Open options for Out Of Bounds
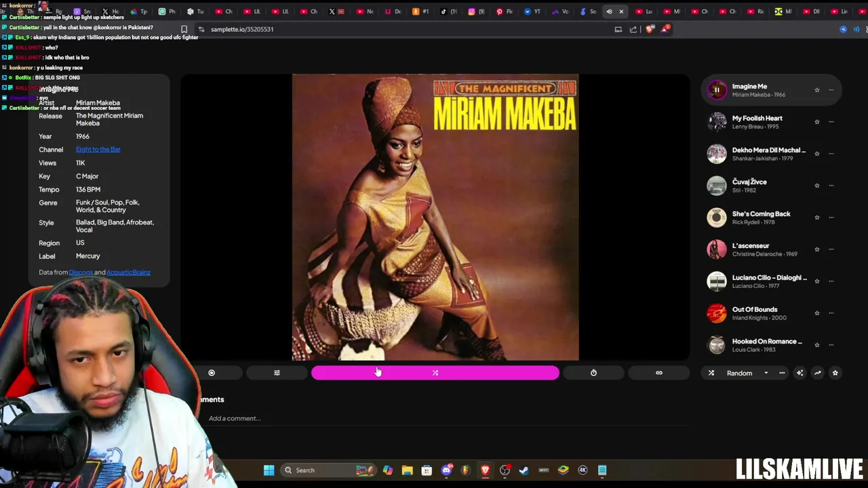The width and height of the screenshot is (868, 488). pyautogui.click(x=831, y=313)
